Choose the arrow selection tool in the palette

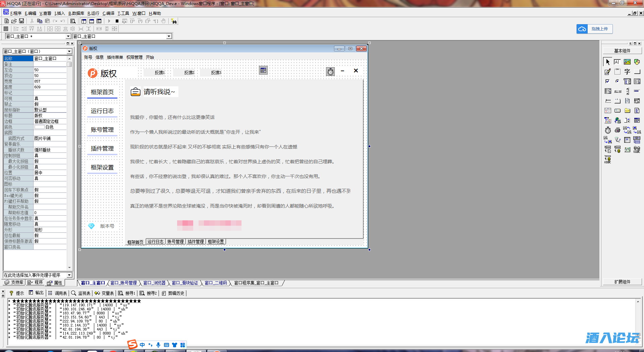coord(607,62)
